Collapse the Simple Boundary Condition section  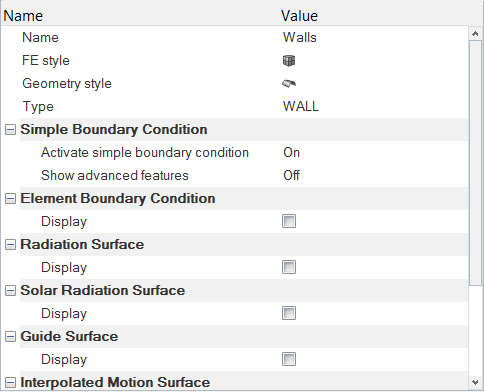(10, 130)
